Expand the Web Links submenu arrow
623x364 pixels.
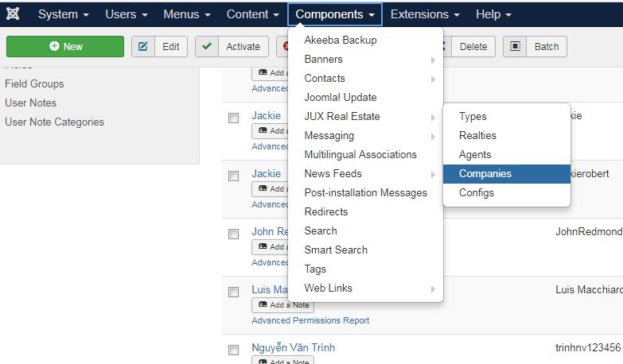[x=433, y=288]
